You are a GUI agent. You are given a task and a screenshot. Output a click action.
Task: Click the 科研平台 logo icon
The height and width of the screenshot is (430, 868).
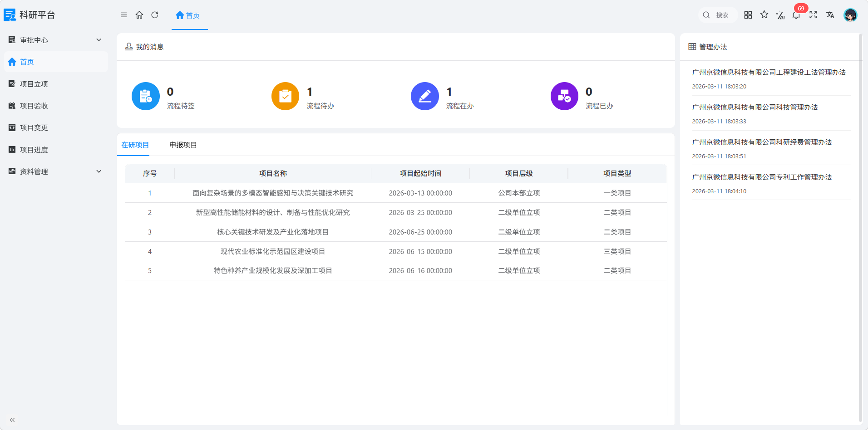10,15
